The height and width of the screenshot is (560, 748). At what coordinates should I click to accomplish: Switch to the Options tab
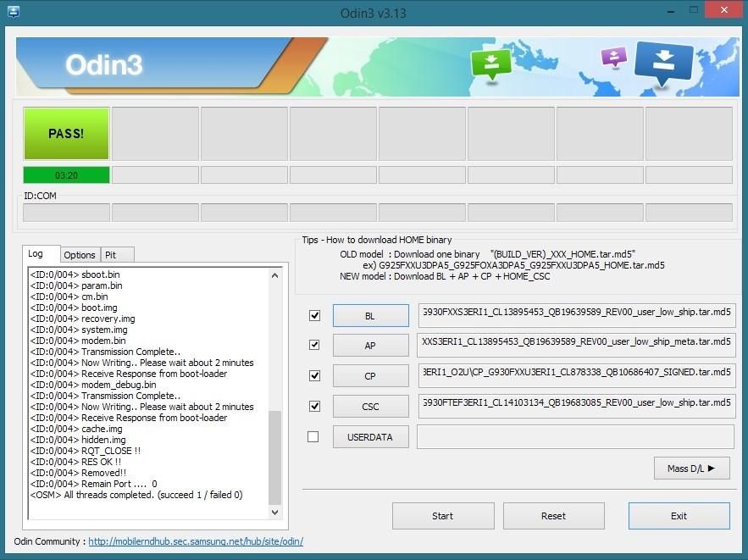[x=80, y=255]
